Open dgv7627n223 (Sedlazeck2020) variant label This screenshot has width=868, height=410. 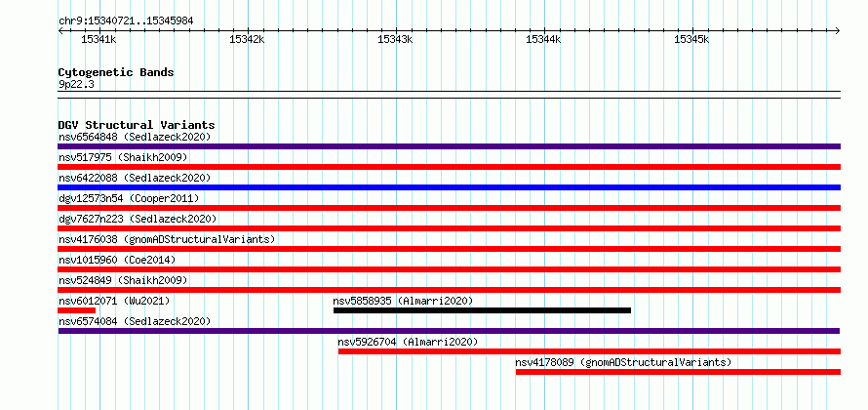click(138, 219)
